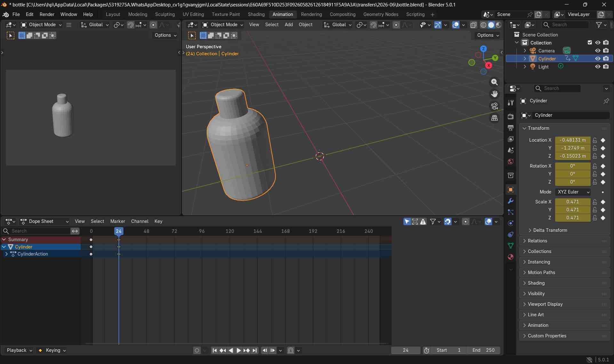The width and height of the screenshot is (614, 364).
Task: Expand the Motion Paths panel
Action: [541, 273]
